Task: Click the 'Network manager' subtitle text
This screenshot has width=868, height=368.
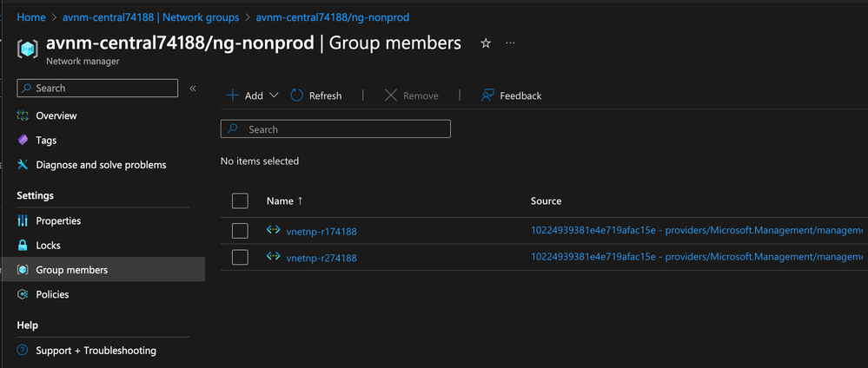Action: (83, 62)
